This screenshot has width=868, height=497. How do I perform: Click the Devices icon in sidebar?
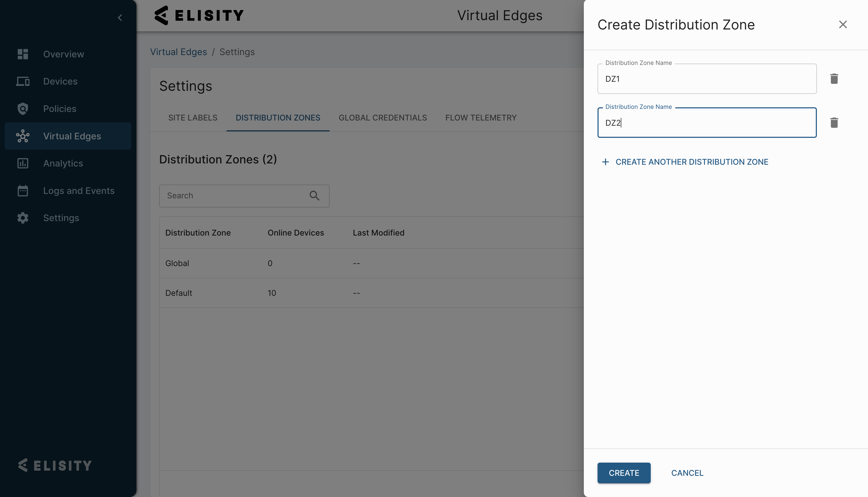click(23, 81)
